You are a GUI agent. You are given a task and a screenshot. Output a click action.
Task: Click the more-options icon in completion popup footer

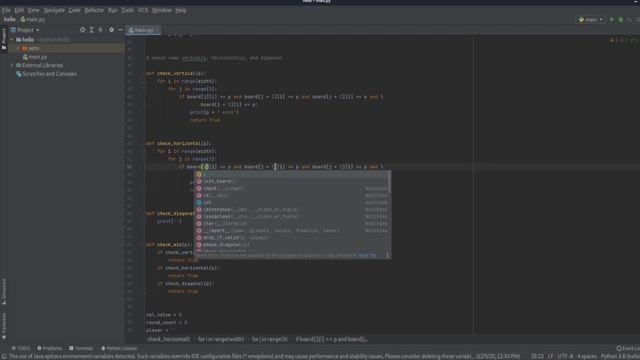pyautogui.click(x=387, y=256)
